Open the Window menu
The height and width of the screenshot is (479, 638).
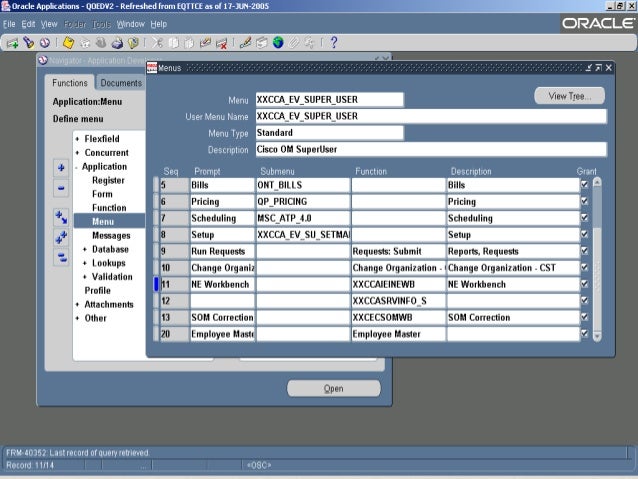[131, 24]
